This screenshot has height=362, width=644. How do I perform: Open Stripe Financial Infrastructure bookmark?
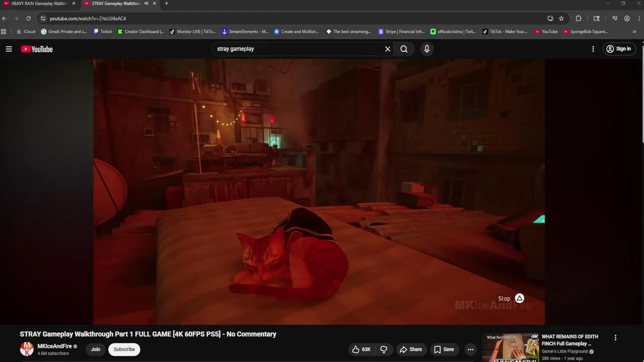(x=401, y=32)
